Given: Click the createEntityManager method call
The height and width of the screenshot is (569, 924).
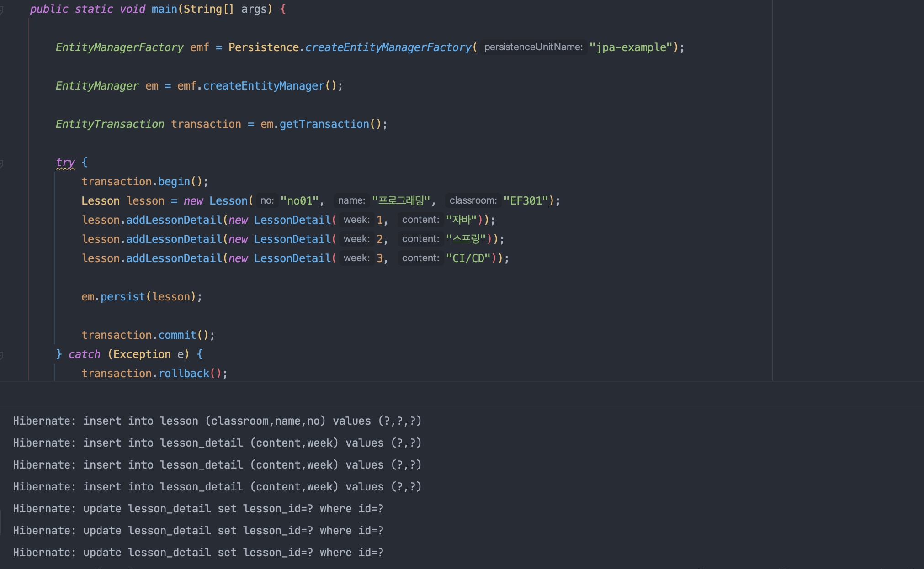Looking at the screenshot, I should [263, 86].
